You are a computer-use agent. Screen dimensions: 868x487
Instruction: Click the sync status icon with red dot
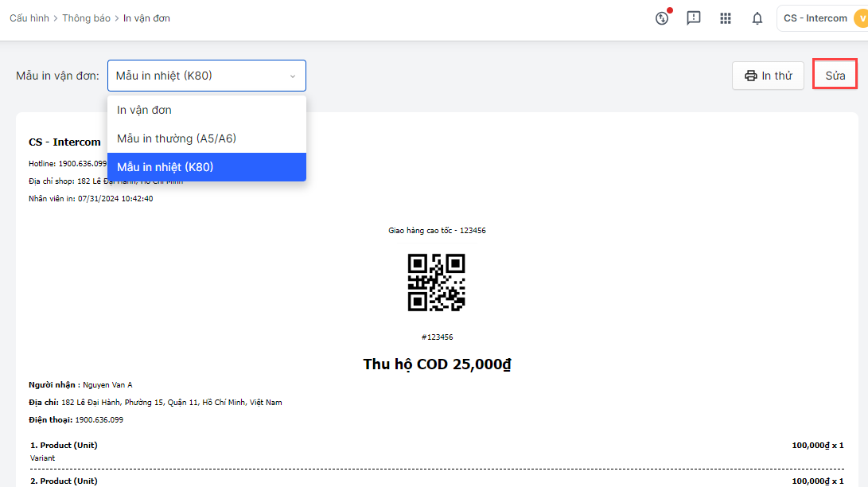662,18
